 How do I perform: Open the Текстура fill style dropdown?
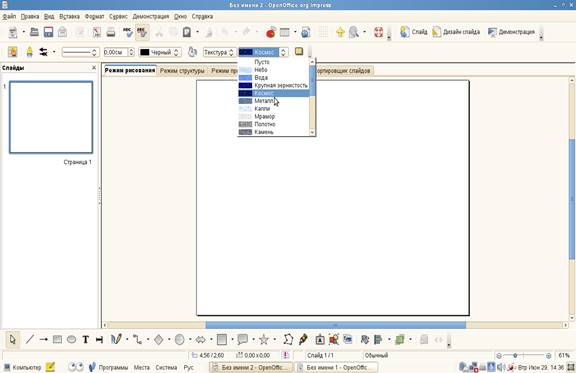point(219,53)
